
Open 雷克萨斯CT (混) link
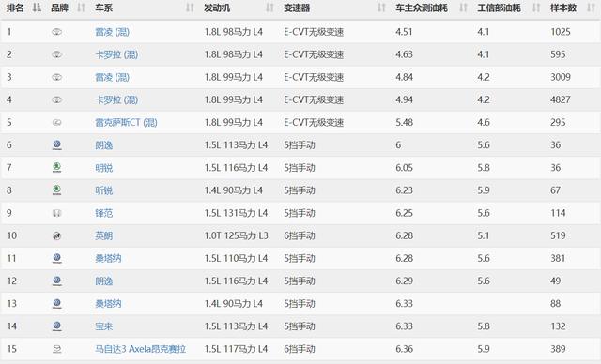126,123
